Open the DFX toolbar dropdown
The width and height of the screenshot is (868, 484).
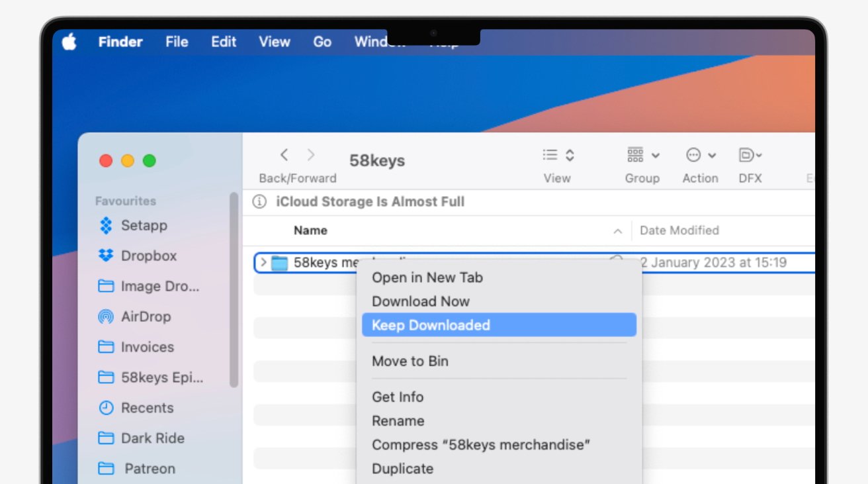750,155
